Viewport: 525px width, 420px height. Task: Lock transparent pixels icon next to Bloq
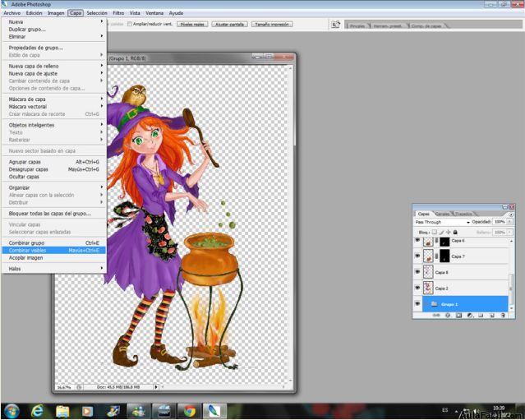pyautogui.click(x=435, y=232)
